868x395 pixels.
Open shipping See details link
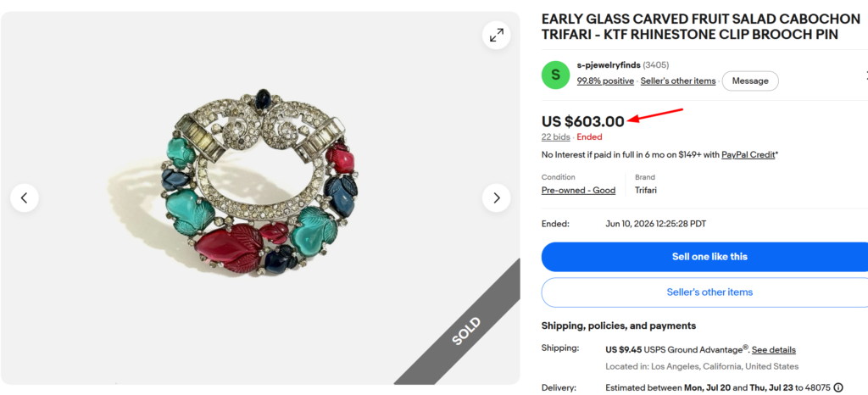[774, 349]
